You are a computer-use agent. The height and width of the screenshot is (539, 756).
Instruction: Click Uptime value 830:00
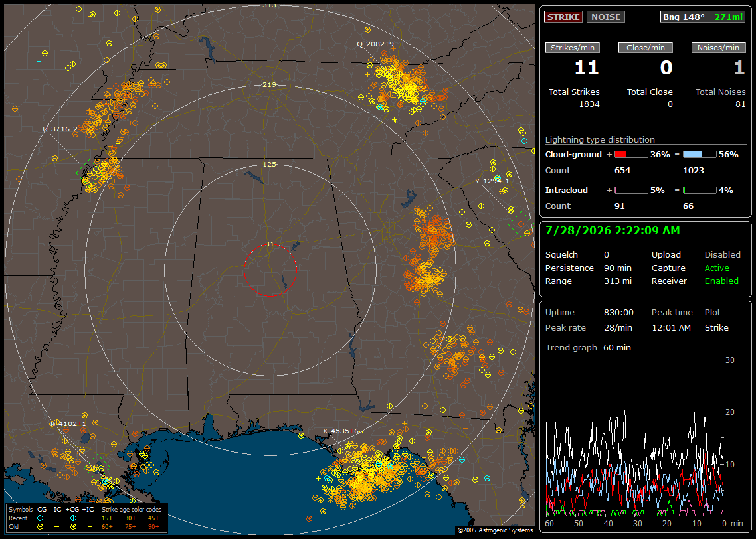618,313
